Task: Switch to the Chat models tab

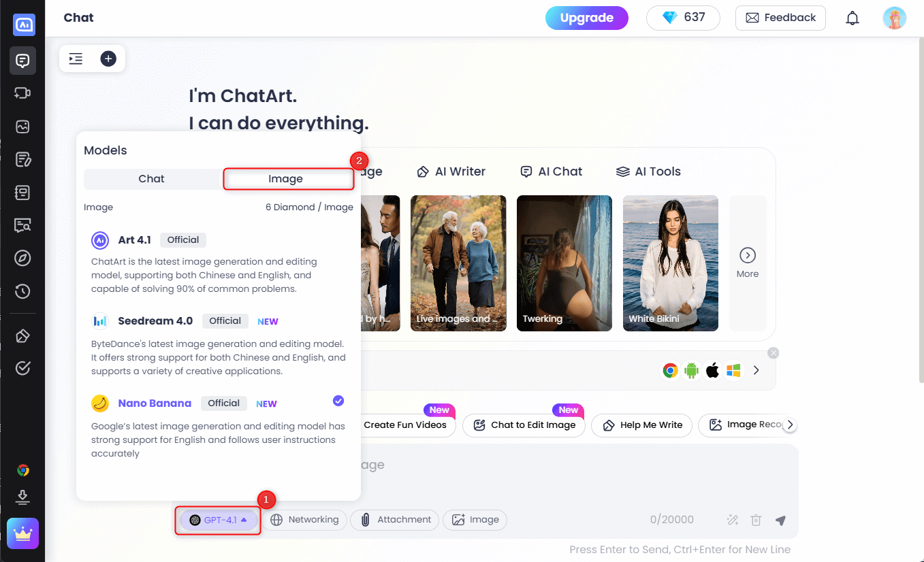Action: pos(151,179)
